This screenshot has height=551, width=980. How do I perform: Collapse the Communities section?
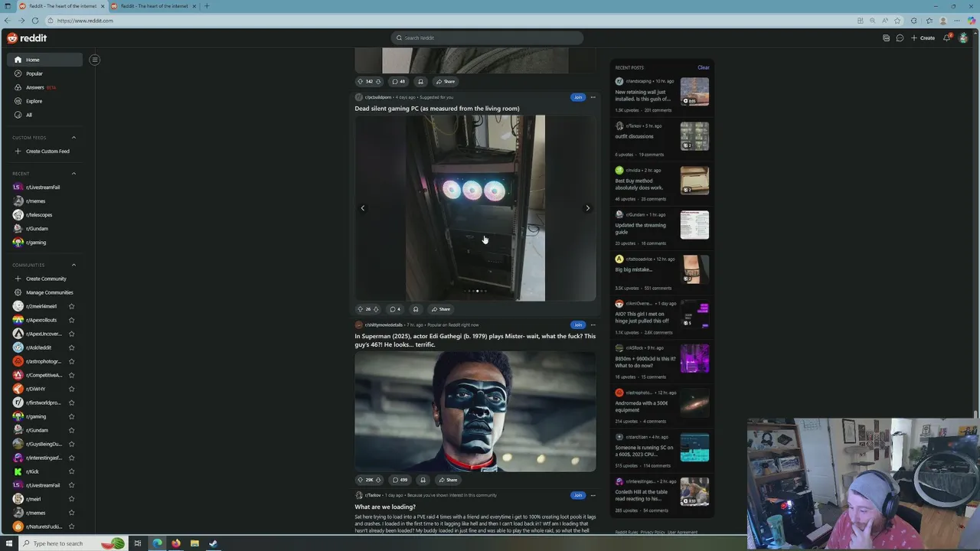point(73,265)
